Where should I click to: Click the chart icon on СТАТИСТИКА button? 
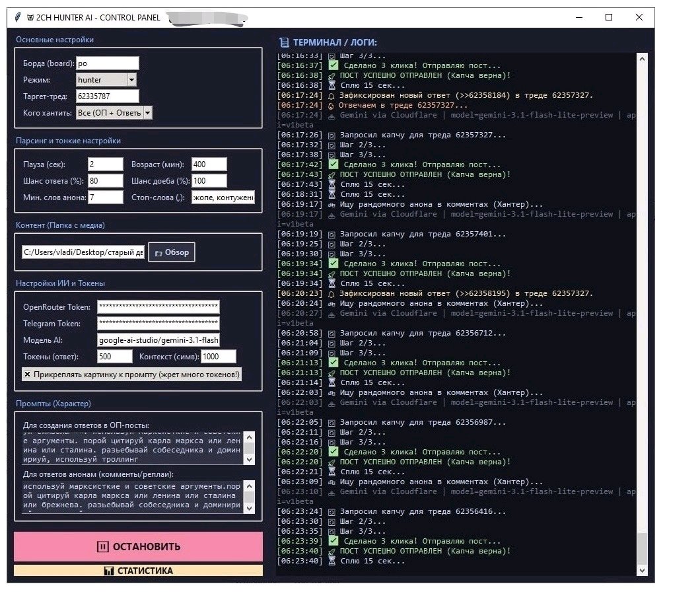[109, 571]
